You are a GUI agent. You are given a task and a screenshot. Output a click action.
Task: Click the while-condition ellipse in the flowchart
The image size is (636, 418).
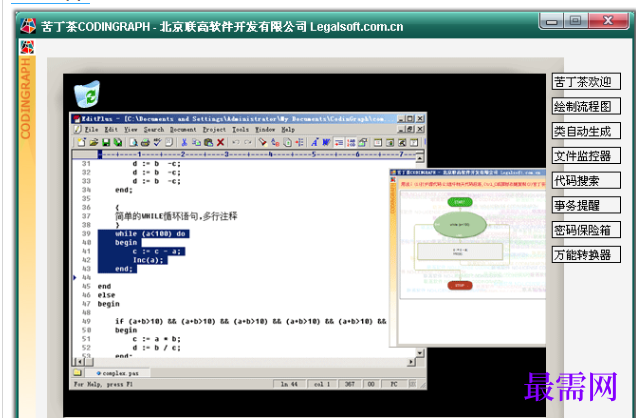coord(460,225)
